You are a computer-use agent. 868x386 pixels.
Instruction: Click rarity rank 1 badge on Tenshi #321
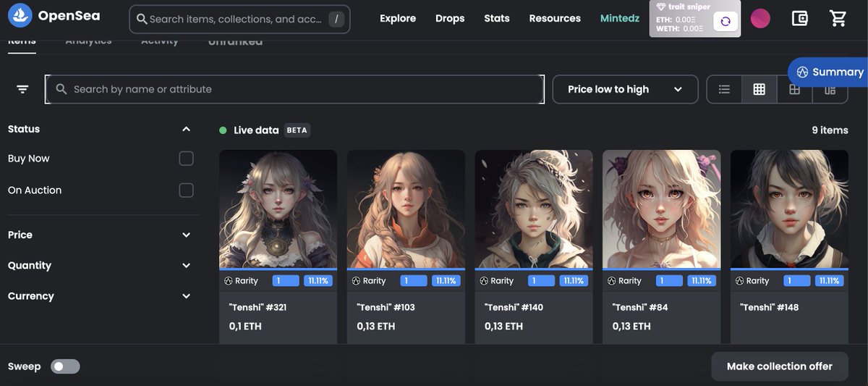tap(286, 281)
